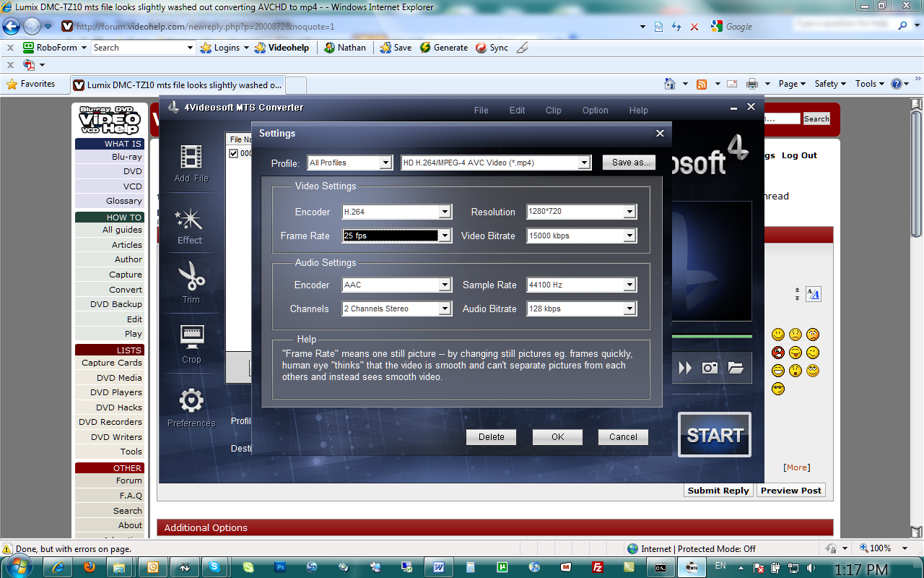
Task: Click the red Stop loading icon
Action: pos(694,27)
